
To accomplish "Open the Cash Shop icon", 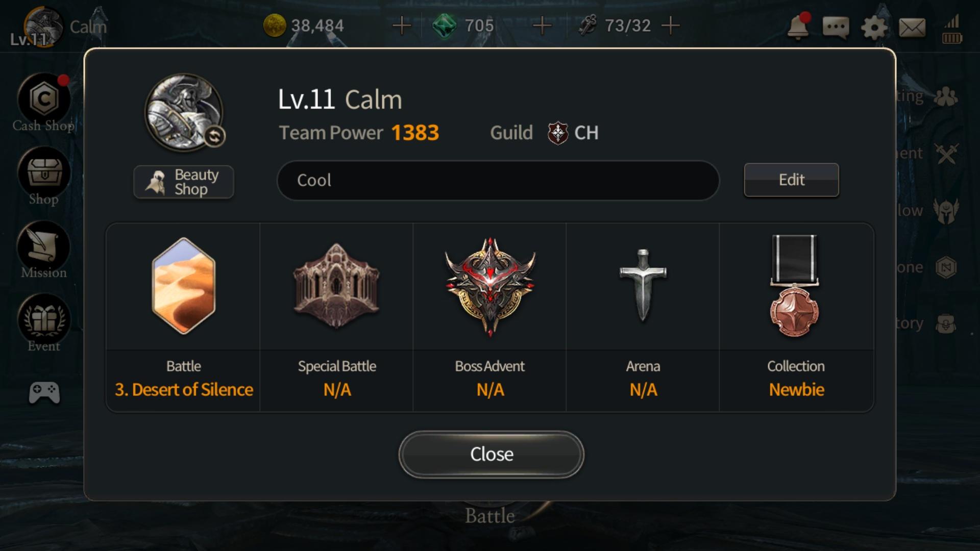I will [43, 99].
